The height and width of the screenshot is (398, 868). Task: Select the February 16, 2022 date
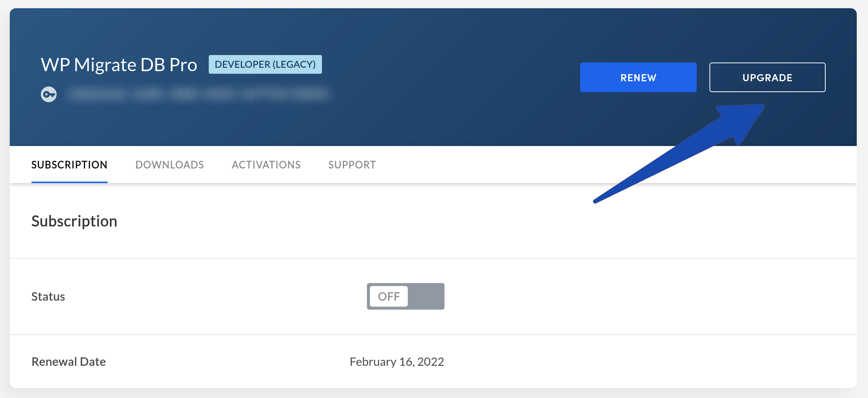(397, 362)
